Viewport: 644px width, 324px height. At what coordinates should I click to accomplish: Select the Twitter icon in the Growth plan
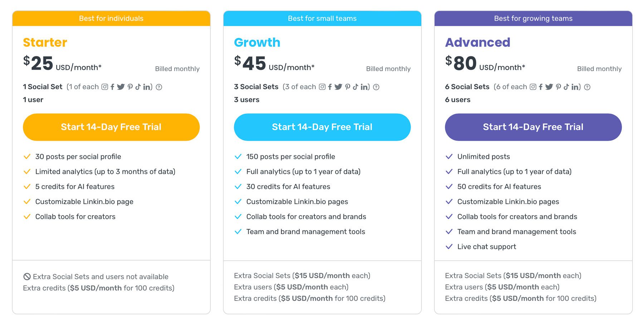338,87
